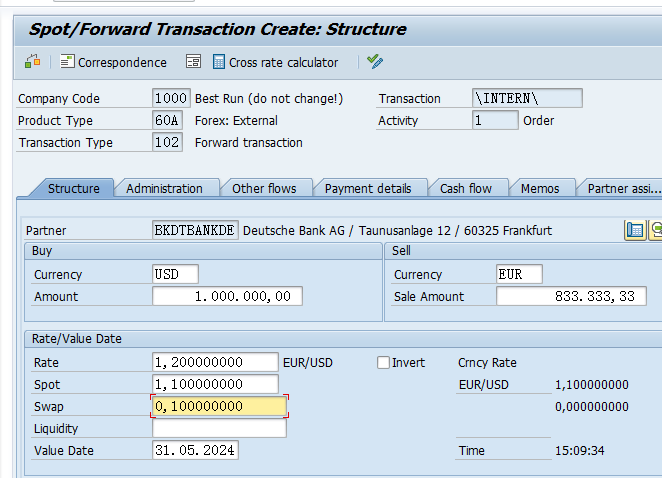This screenshot has height=478, width=662.
Task: Toggle the Invert checkbox
Action: [x=384, y=363]
